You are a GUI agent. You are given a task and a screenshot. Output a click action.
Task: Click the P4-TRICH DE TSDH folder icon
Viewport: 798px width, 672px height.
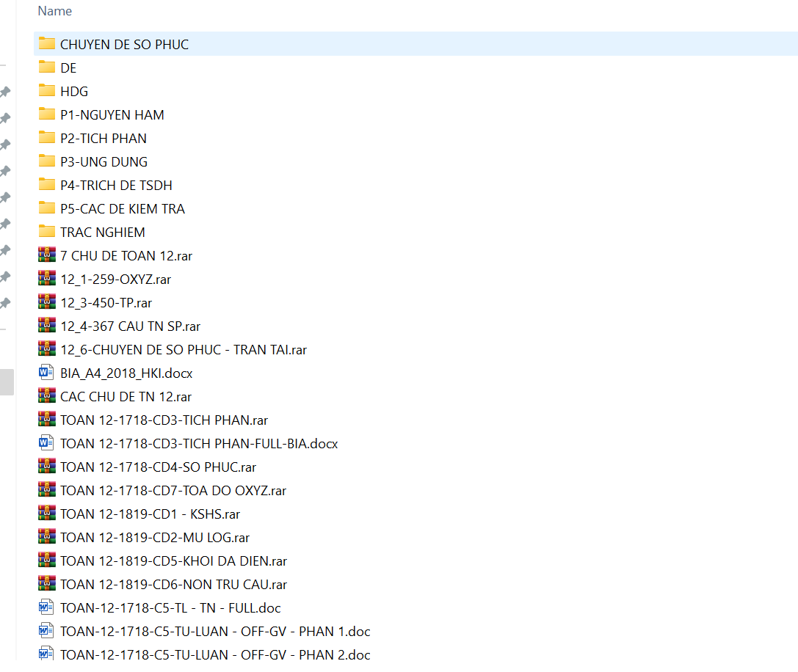tap(47, 185)
